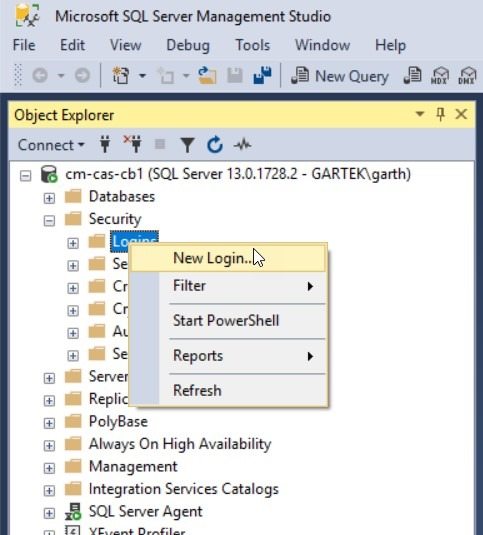This screenshot has height=535, width=483.
Task: Expand the Logins folder
Action: point(73,243)
